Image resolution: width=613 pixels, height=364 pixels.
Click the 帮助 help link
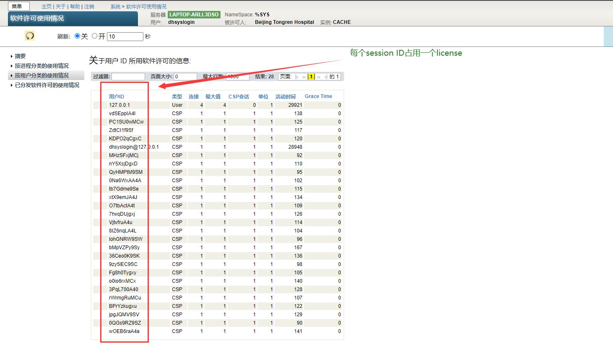tap(75, 7)
